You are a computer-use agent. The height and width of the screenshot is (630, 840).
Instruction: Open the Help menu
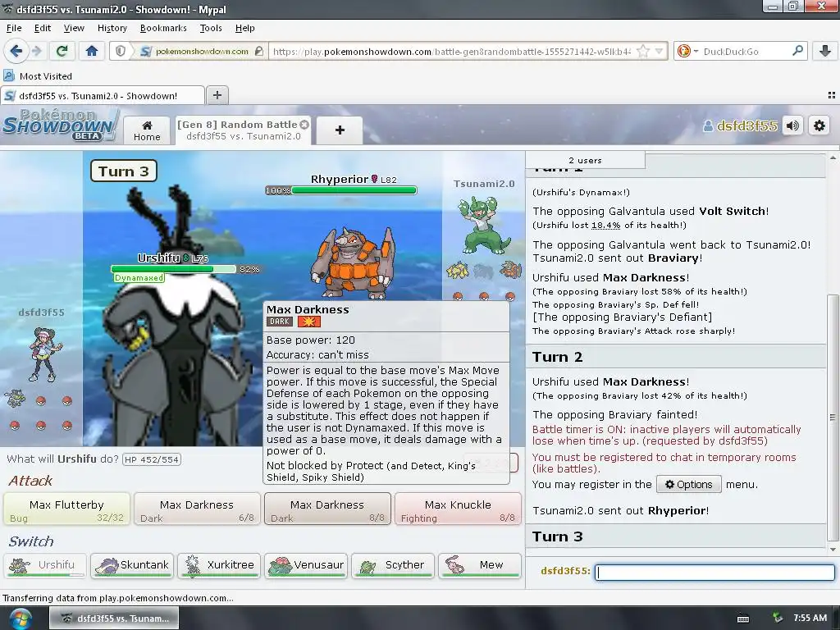pos(244,28)
